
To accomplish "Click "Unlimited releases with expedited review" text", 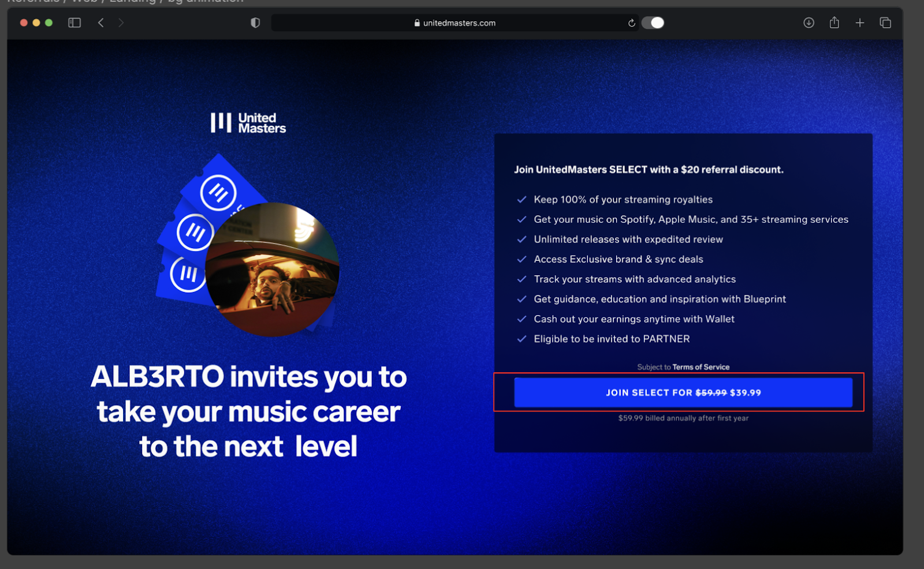I will tap(628, 239).
